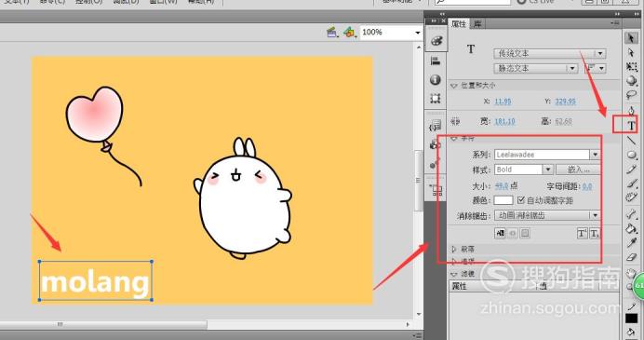Toggle the selectable text button
This screenshot has width=644, height=340.
coord(500,234)
